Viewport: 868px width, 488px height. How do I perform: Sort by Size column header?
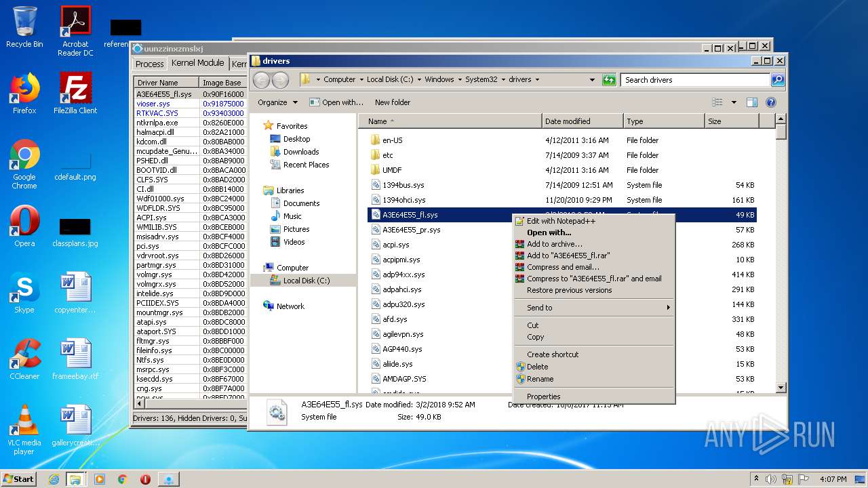tap(732, 121)
